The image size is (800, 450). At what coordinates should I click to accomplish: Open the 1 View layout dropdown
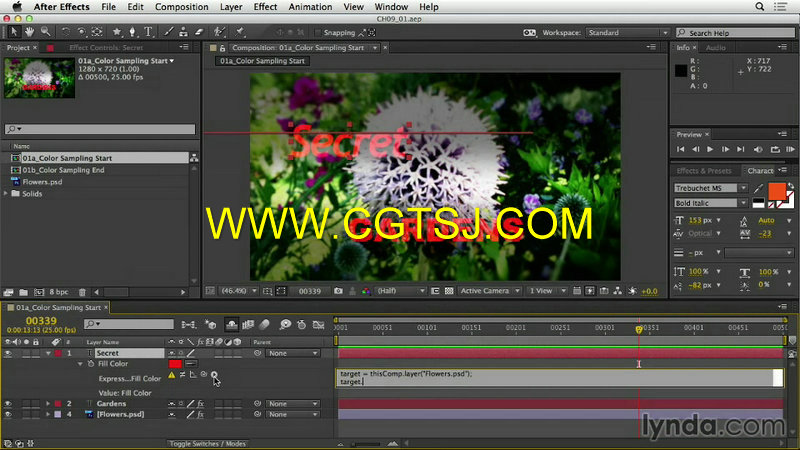[547, 291]
